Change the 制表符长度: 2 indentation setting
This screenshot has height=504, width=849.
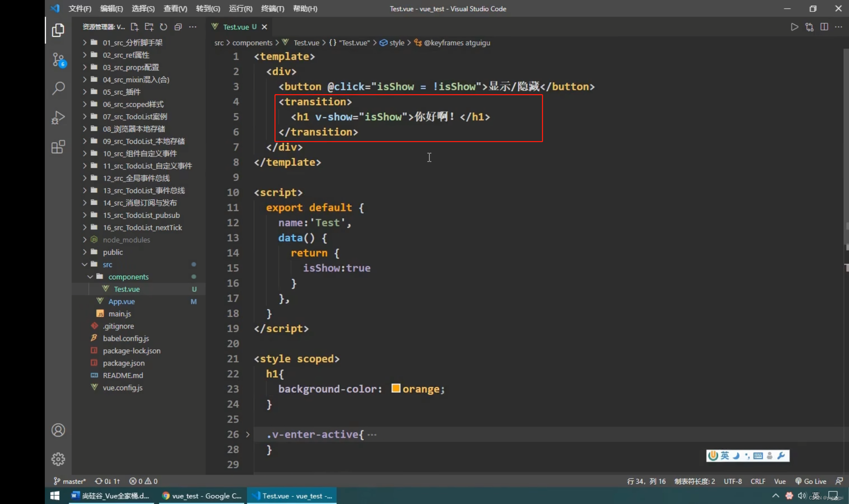(x=695, y=481)
